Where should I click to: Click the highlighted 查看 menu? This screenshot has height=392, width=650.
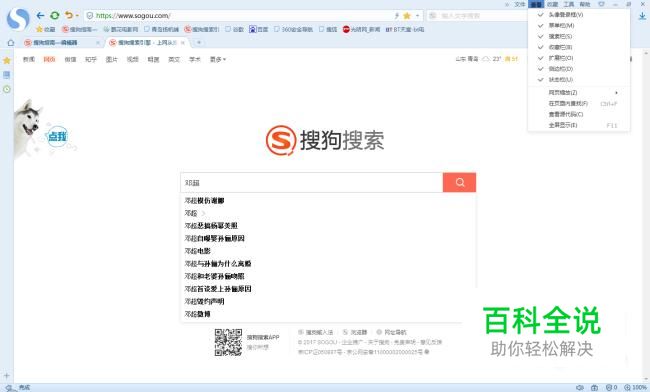click(536, 4)
